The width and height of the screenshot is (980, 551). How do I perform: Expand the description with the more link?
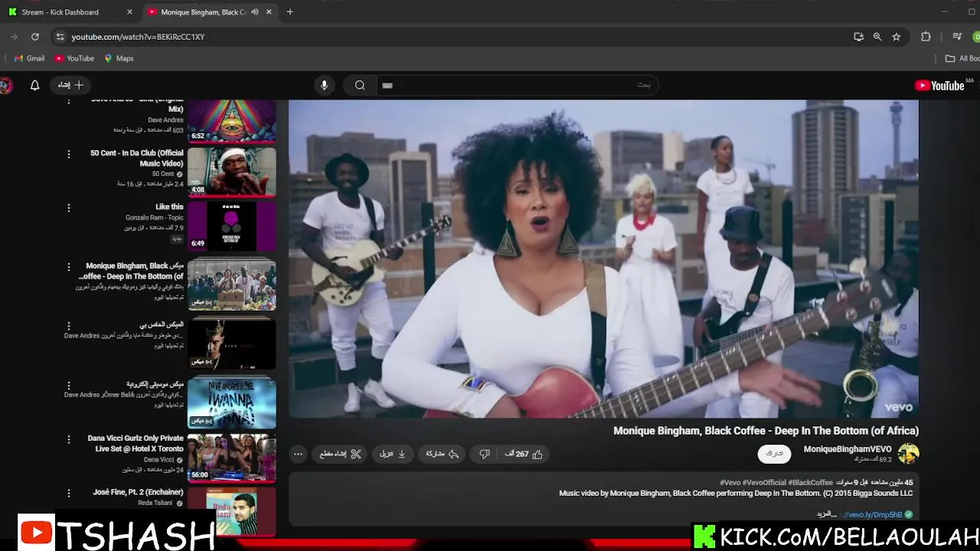tap(827, 514)
